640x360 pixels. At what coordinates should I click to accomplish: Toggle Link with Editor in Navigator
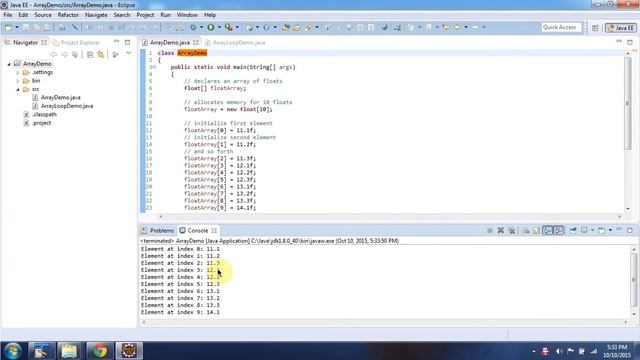click(101, 54)
